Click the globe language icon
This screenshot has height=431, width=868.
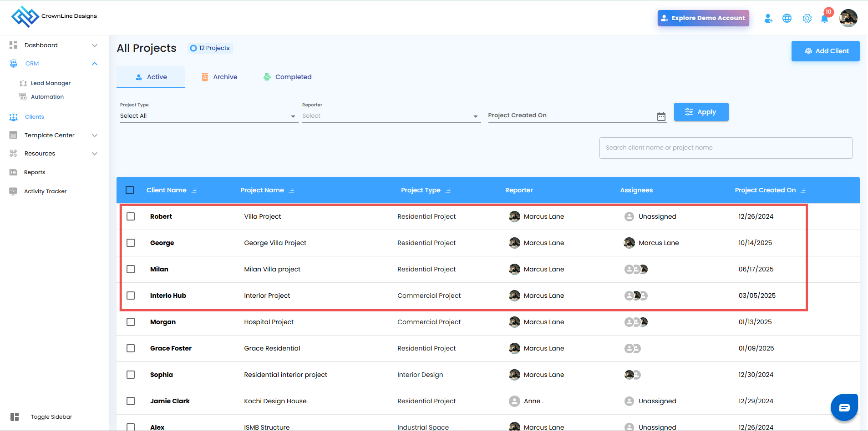pos(787,19)
